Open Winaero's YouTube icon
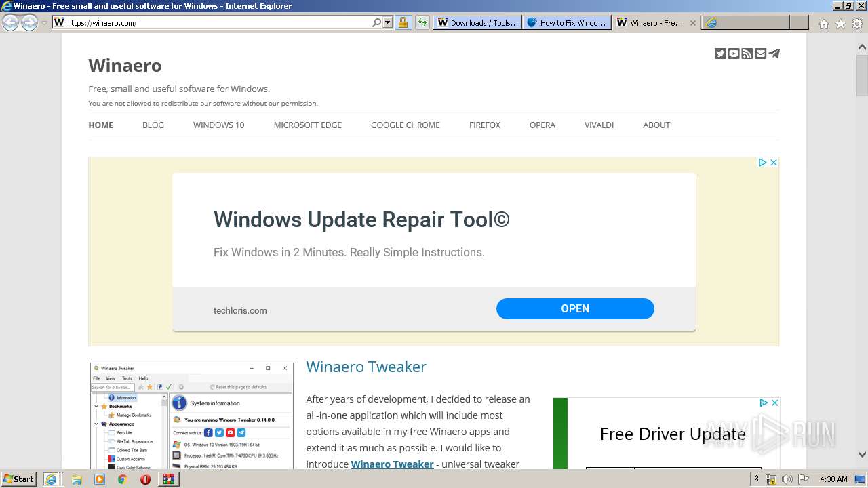 (x=734, y=54)
